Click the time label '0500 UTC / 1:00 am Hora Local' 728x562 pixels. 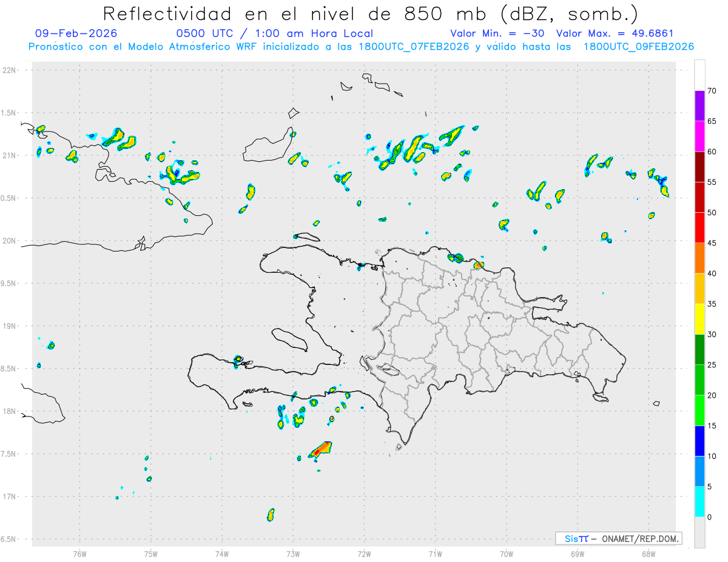(x=275, y=33)
